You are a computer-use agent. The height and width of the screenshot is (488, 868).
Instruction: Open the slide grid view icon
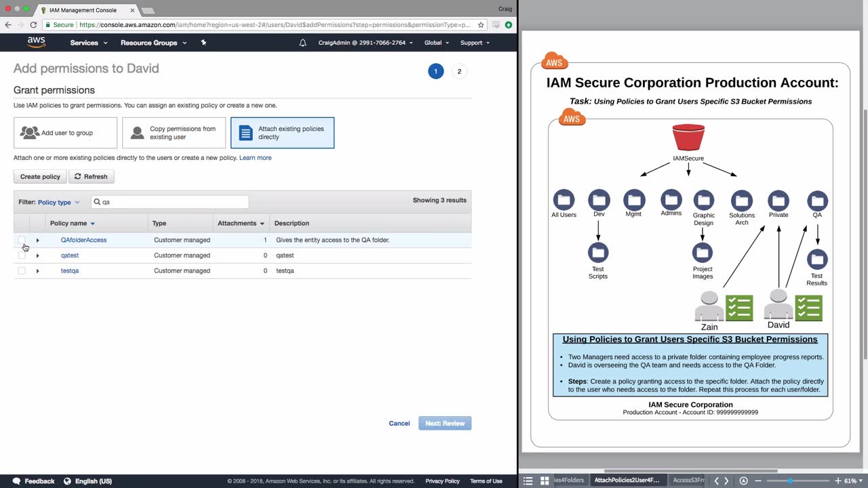[x=545, y=481]
